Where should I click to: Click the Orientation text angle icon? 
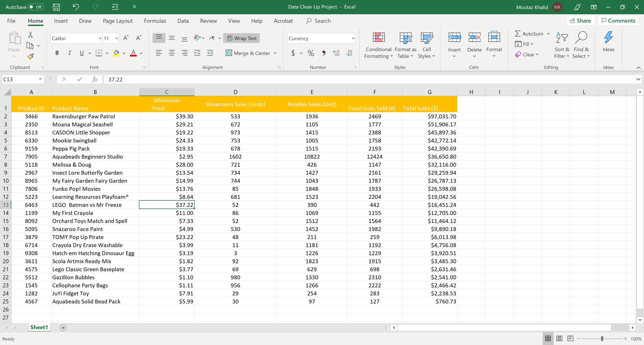pos(197,38)
